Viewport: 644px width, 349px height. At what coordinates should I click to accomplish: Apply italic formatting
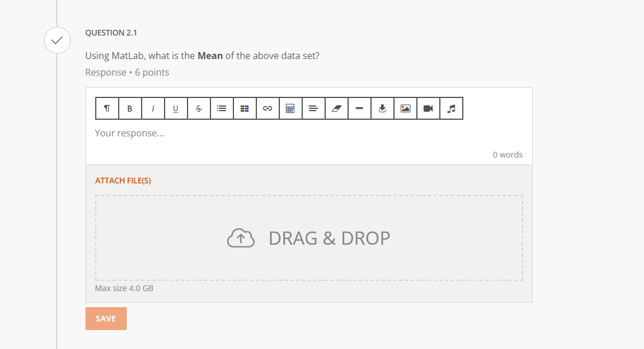click(x=153, y=108)
